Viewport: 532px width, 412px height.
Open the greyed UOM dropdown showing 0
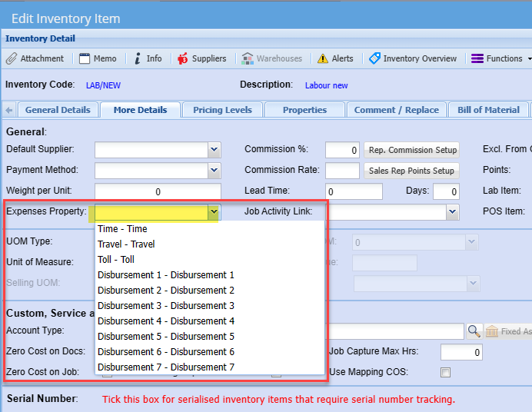click(471, 242)
